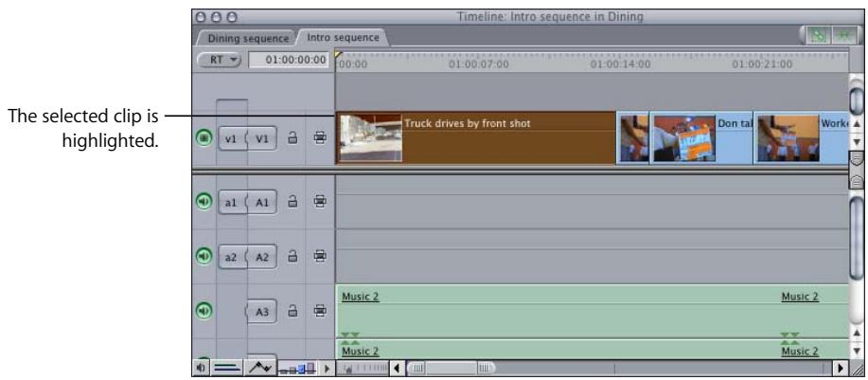Select the clip beginning "Worke"
The width and height of the screenshot is (868, 380).
[803, 138]
